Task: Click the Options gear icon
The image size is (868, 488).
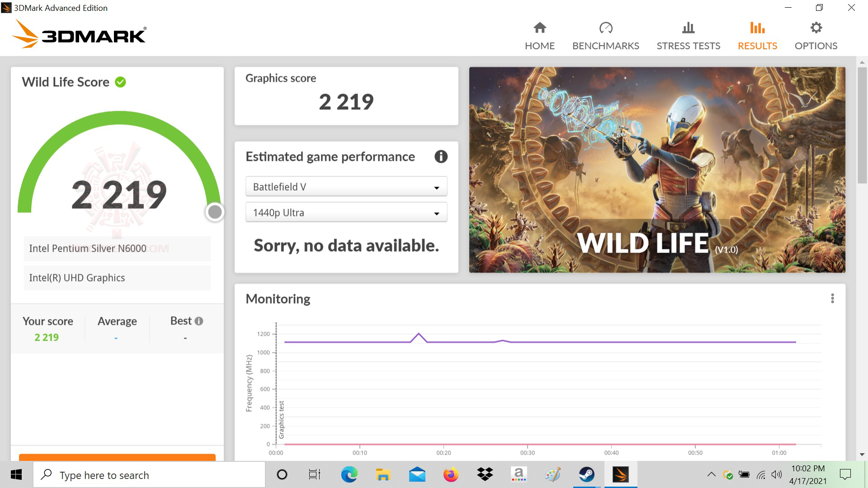Action: (x=816, y=28)
